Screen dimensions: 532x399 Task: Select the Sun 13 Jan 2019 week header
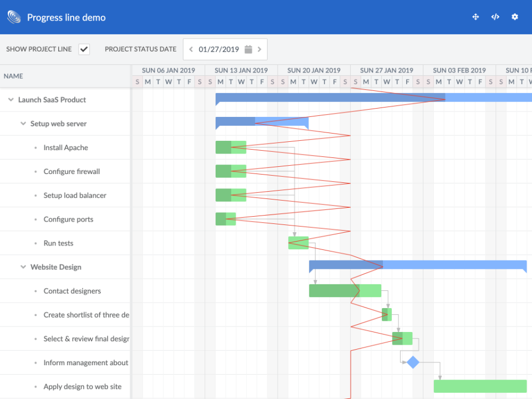241,70
